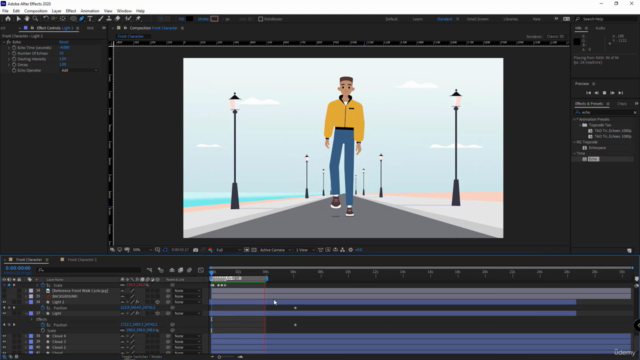Click the Stroke color swatch
This screenshot has height=360, width=640.
click(x=214, y=19)
